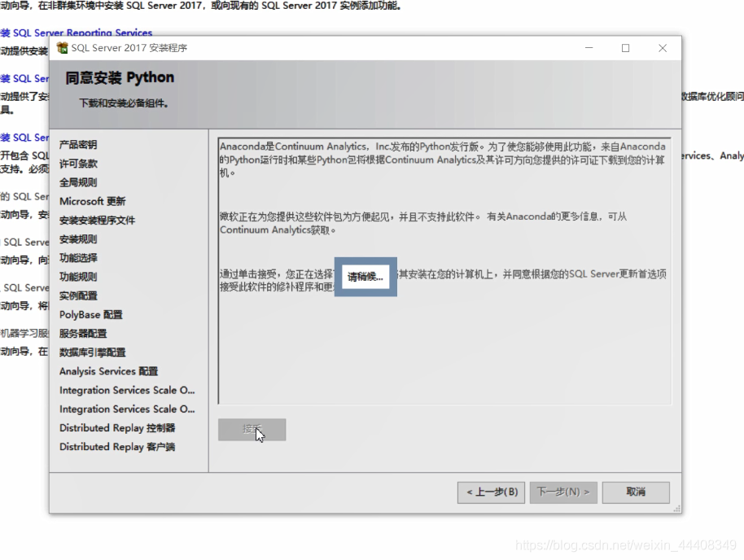Select the 实例配置 step
744x560 pixels.
(78, 295)
